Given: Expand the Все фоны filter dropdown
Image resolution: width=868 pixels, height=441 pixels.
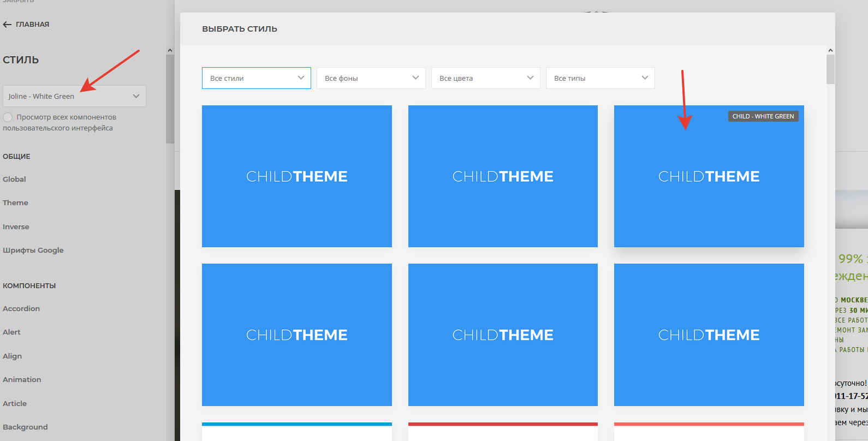Looking at the screenshot, I should [371, 78].
